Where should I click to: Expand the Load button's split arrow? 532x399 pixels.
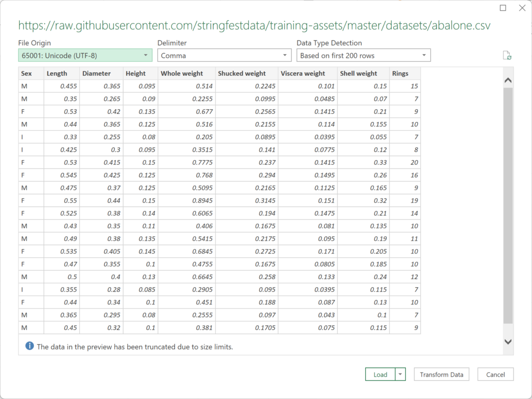point(399,374)
